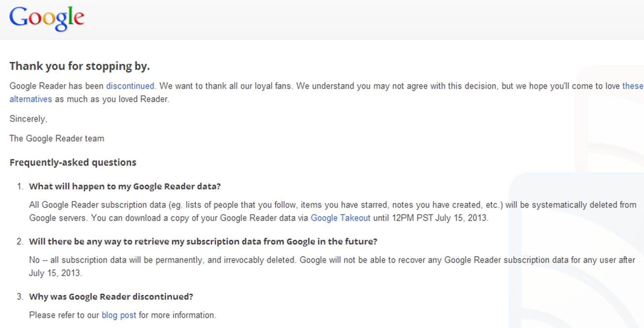
Task: Click the list number "2." marker
Action: coord(20,242)
